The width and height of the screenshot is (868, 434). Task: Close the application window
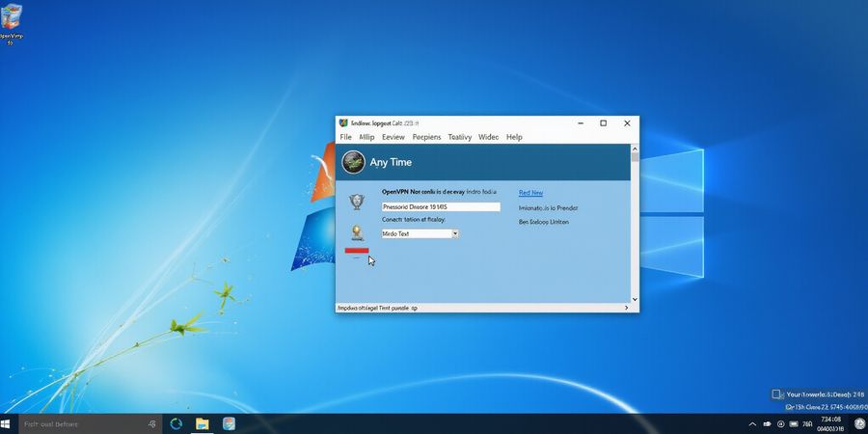[627, 122]
